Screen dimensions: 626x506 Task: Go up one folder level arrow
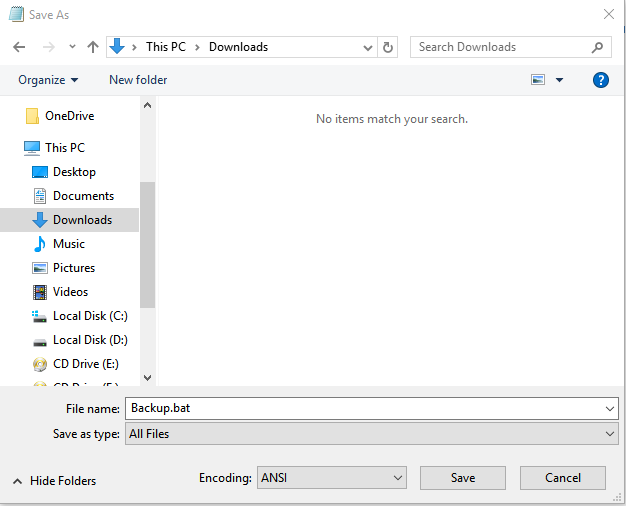93,47
